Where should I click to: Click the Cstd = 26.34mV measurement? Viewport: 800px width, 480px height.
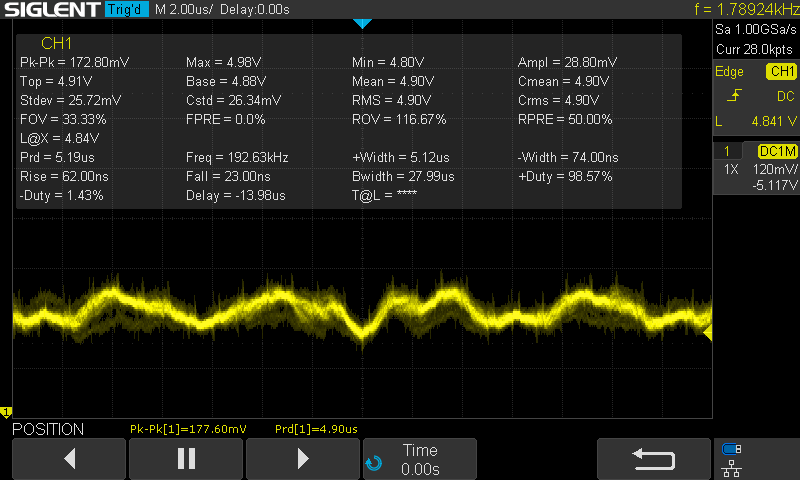(x=233, y=100)
